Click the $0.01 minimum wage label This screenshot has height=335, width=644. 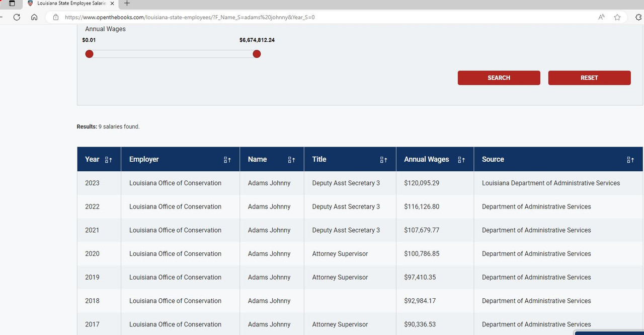[x=89, y=40]
